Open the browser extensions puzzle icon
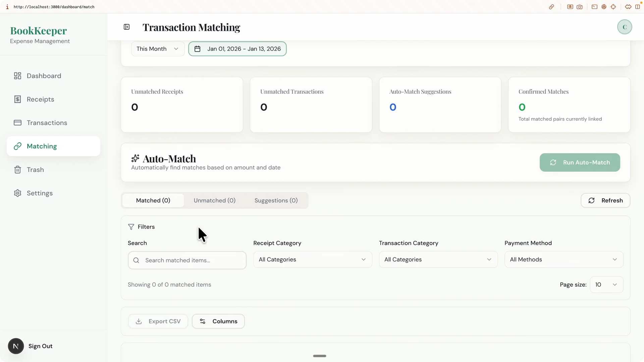The width and height of the screenshot is (644, 362). (628, 7)
